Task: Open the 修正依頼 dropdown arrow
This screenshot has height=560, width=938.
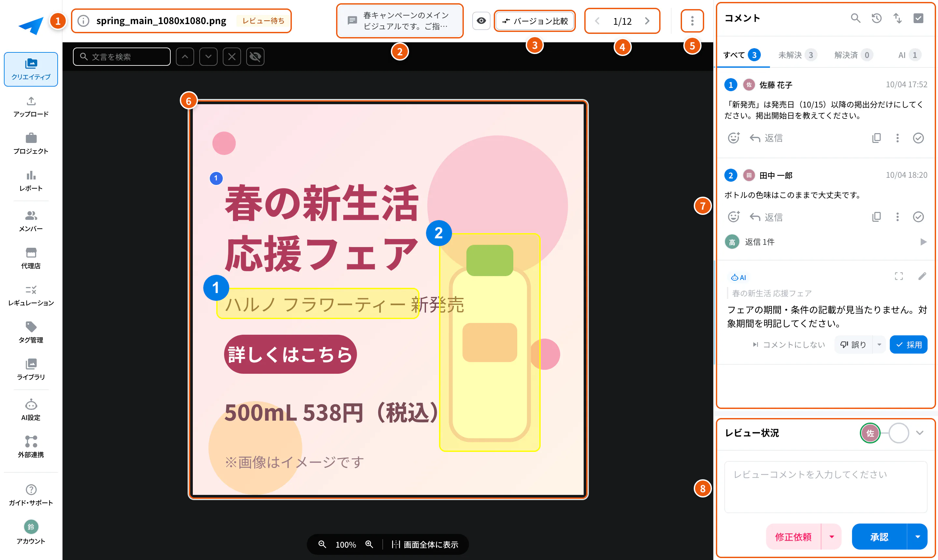Action: pos(831,537)
